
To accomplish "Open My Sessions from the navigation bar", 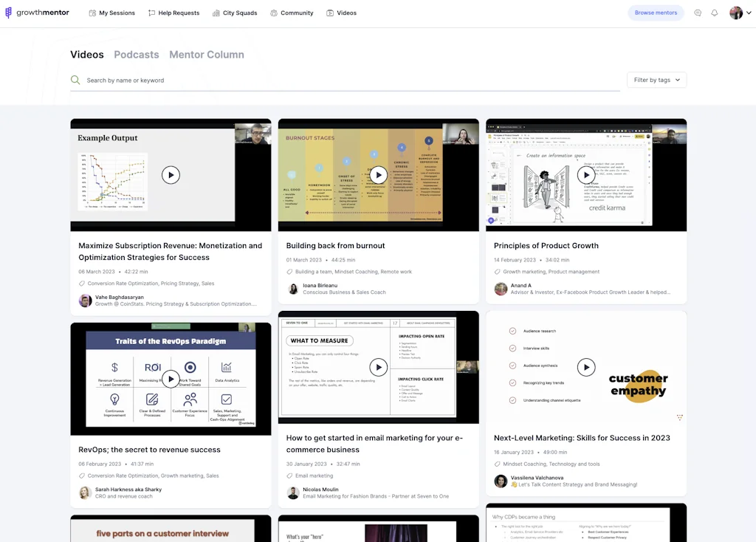I will tap(112, 13).
